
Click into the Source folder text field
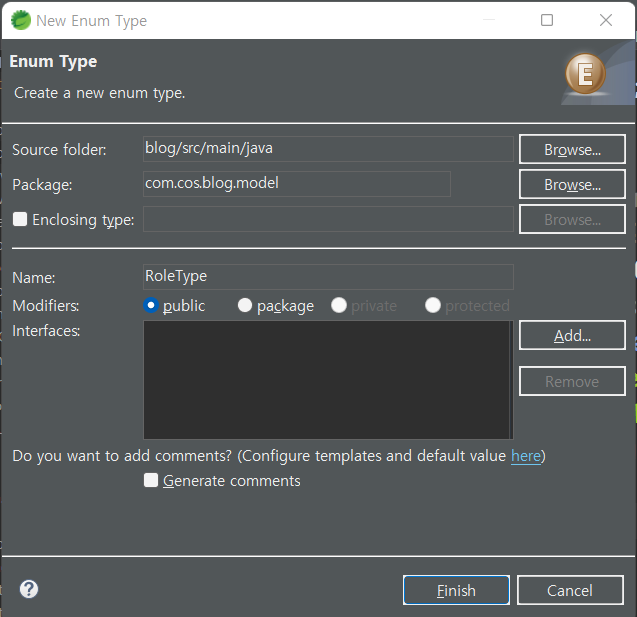(x=328, y=149)
